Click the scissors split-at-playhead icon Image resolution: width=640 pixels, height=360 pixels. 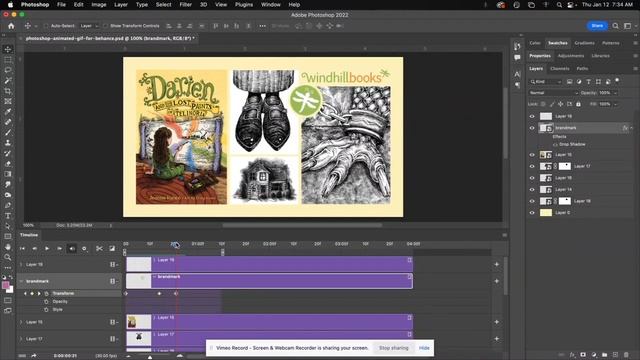pos(99,248)
